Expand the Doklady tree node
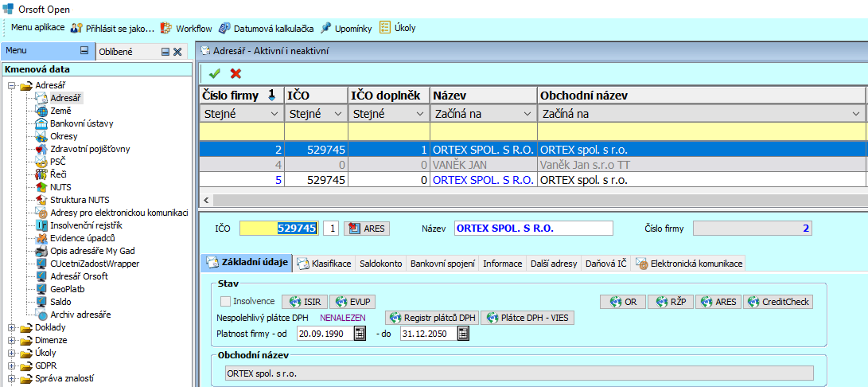Image resolution: width=868 pixels, height=387 pixels. [x=10, y=327]
